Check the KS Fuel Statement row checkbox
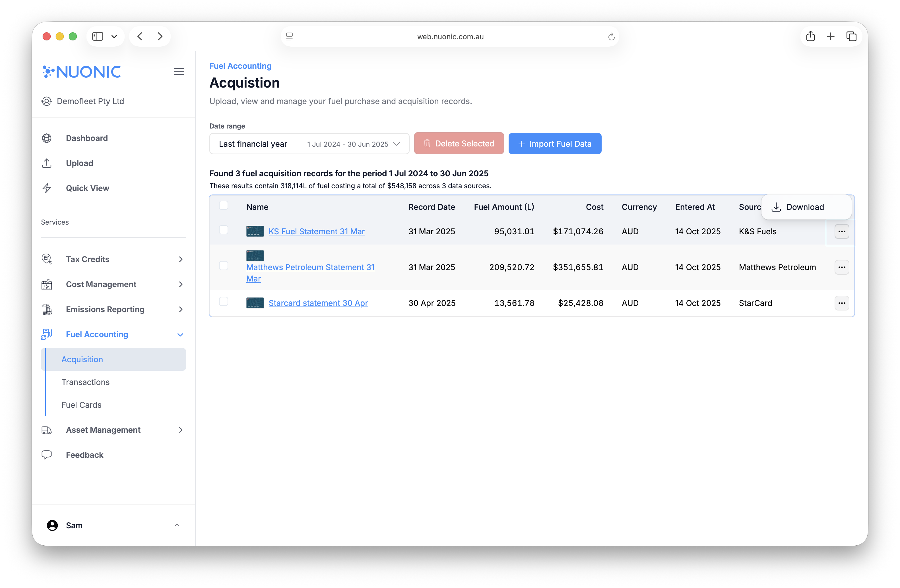This screenshot has height=588, width=900. (x=224, y=230)
